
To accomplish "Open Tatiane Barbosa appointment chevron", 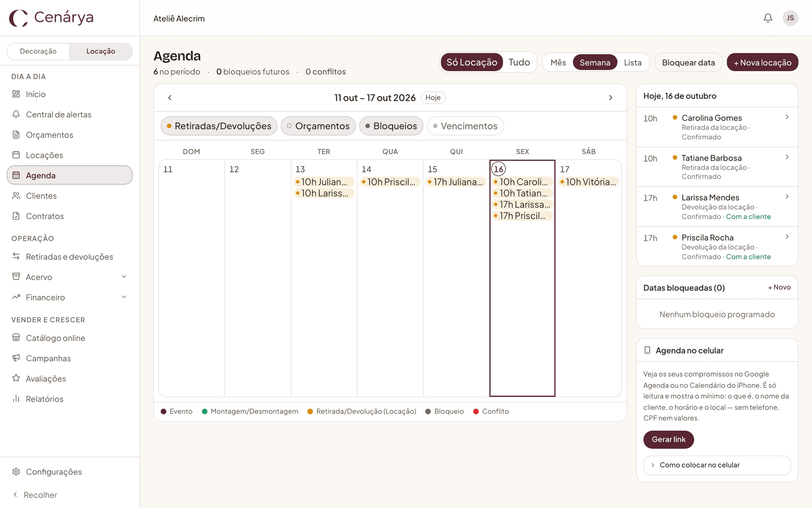I will tap(787, 157).
